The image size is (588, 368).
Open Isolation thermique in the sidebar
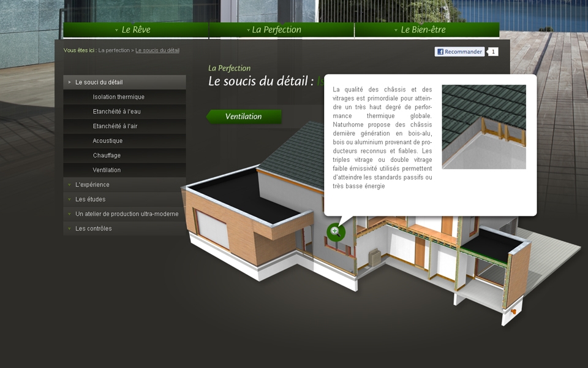coord(124,97)
